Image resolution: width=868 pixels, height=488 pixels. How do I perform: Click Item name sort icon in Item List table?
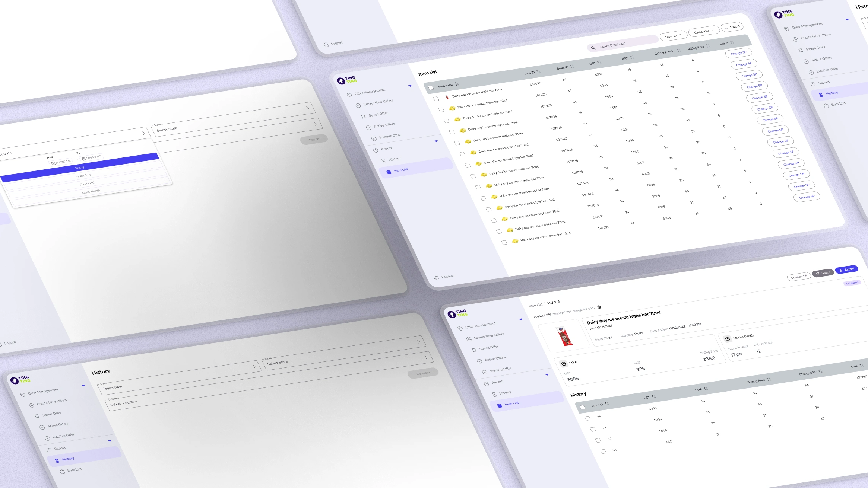click(x=457, y=84)
